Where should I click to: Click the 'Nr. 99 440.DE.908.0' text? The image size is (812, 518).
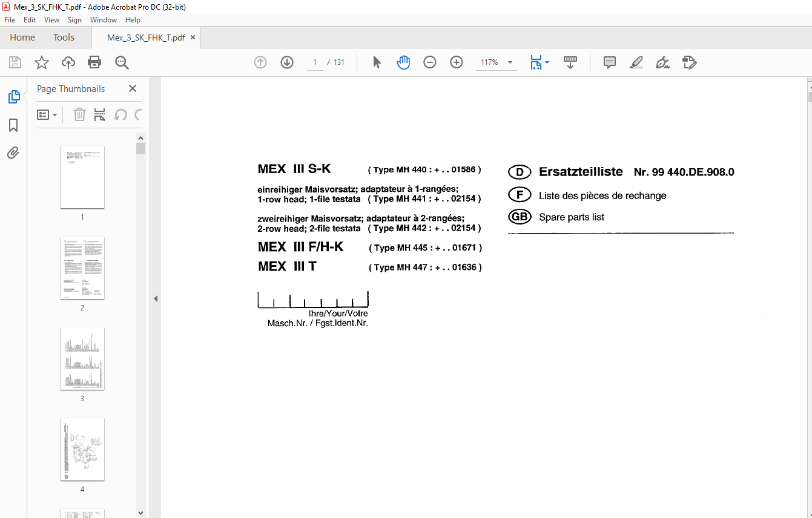[x=684, y=172]
